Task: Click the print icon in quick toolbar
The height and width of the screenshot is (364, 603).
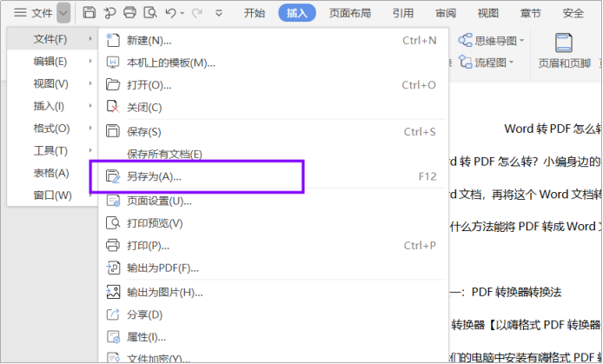Action: click(x=129, y=13)
